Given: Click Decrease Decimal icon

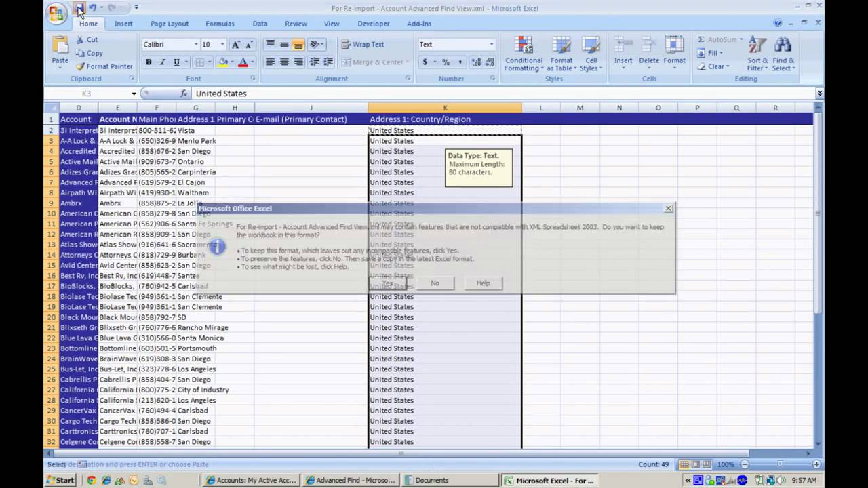Looking at the screenshot, I should point(490,62).
